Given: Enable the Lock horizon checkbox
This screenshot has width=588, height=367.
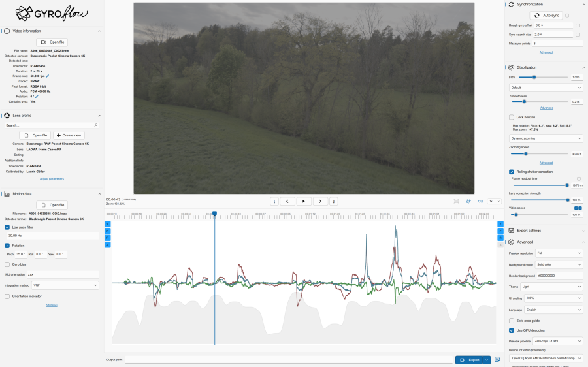Looking at the screenshot, I should point(512,117).
